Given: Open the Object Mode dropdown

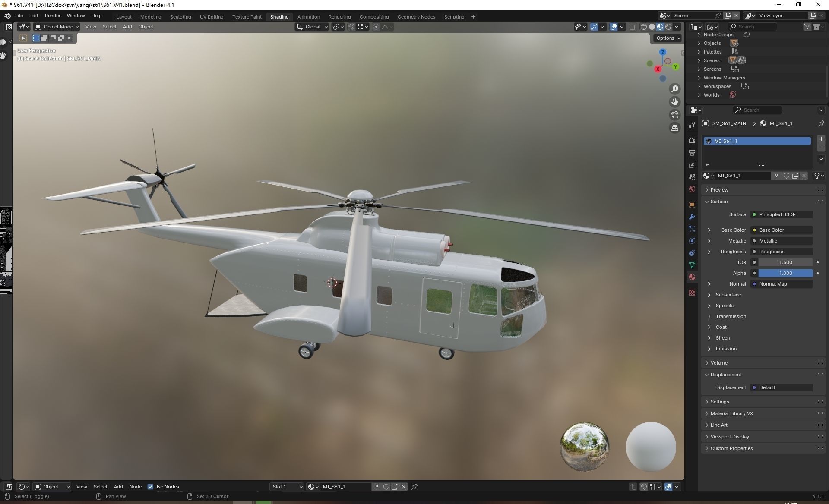Looking at the screenshot, I should point(57,27).
